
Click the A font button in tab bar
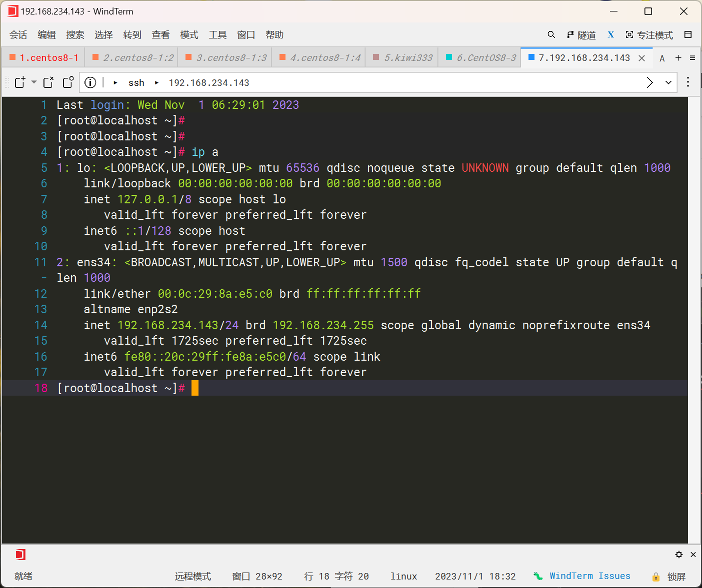click(662, 58)
